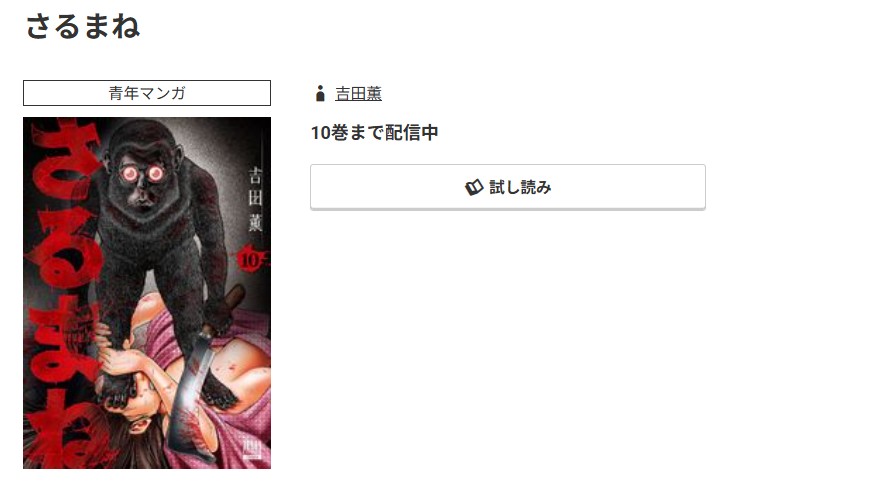Click the red volume 10 badge on cover
The width and height of the screenshot is (883, 492).
click(x=250, y=259)
